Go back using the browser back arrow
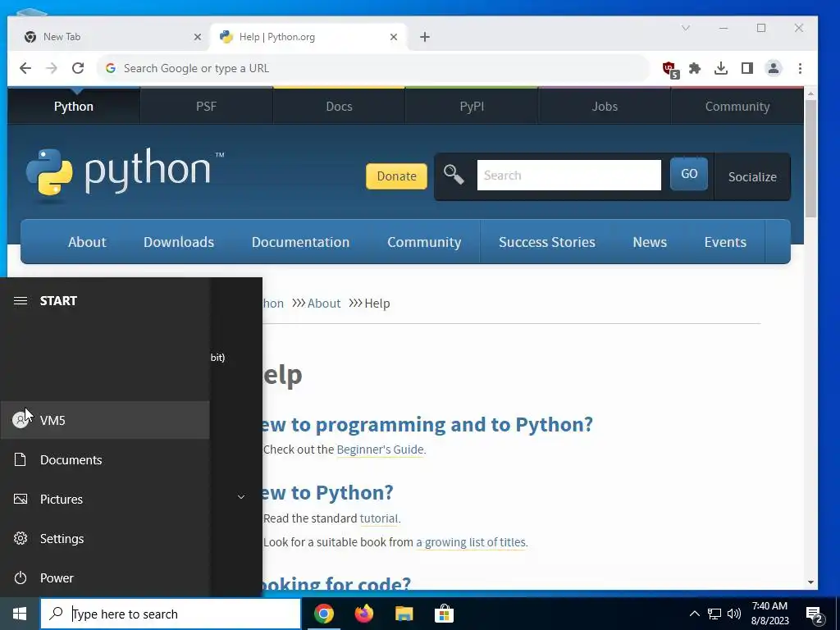 (x=25, y=68)
